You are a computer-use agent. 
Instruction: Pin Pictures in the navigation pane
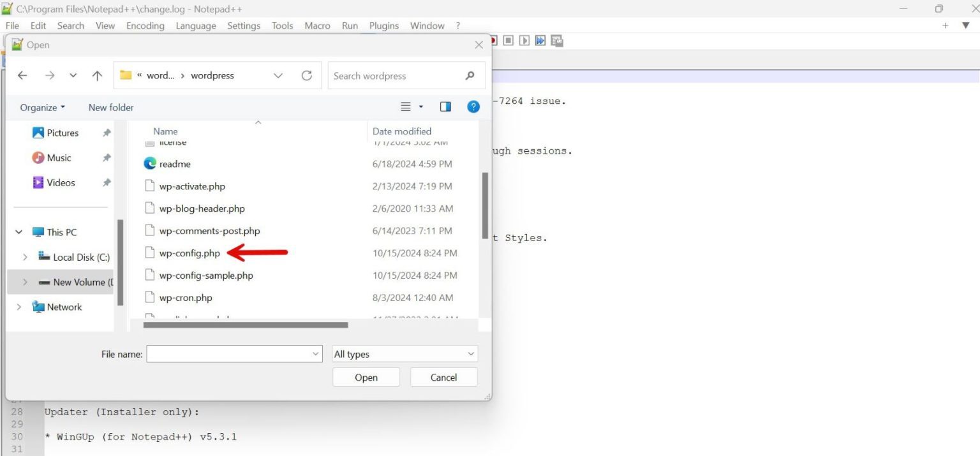[x=106, y=133]
